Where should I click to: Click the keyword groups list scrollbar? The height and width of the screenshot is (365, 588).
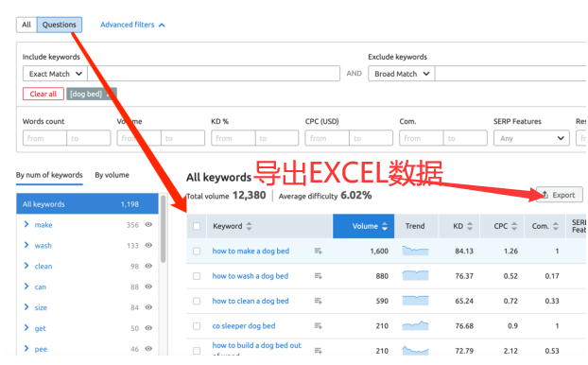[x=164, y=229]
